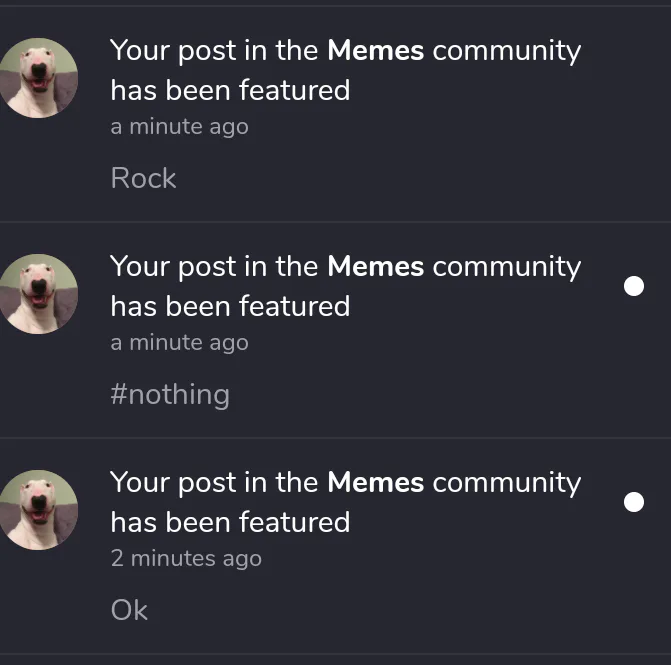Tap the unread dot on the Ok notification
Image resolution: width=671 pixels, height=665 pixels.
click(634, 502)
